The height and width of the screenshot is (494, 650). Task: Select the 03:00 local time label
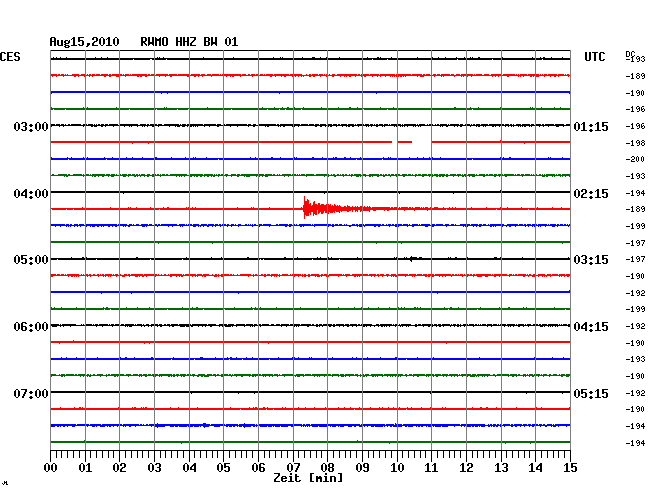click(31, 126)
